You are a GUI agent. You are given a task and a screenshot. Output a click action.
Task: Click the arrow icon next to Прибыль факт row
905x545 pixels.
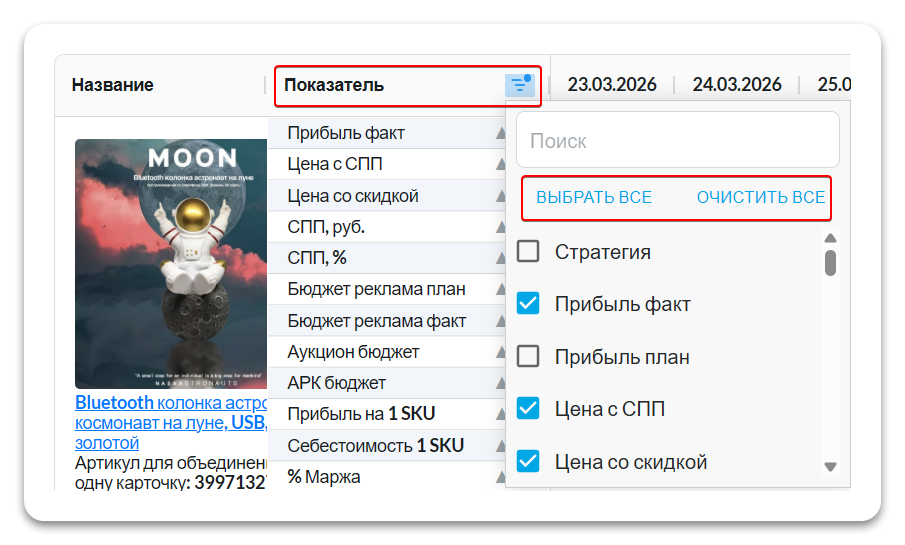click(x=500, y=134)
